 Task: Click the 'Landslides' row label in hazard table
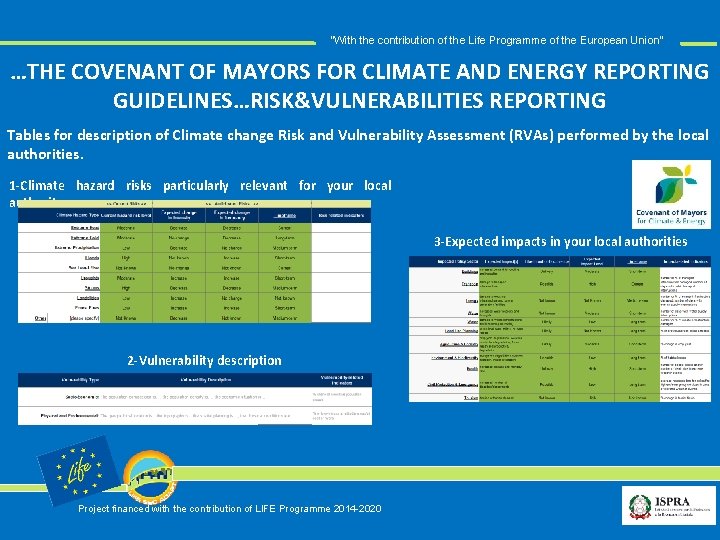point(87,298)
